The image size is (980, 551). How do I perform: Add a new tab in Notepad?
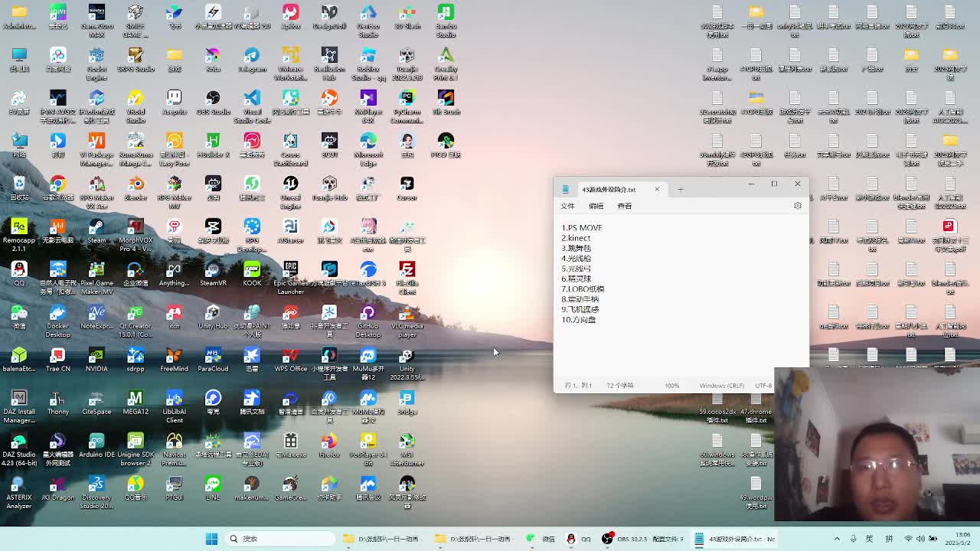pos(680,189)
